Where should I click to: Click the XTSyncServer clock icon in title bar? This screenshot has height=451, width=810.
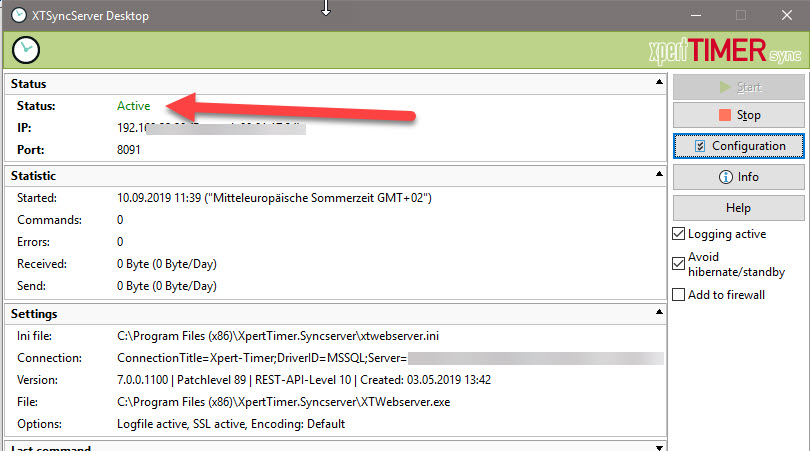[x=19, y=15]
